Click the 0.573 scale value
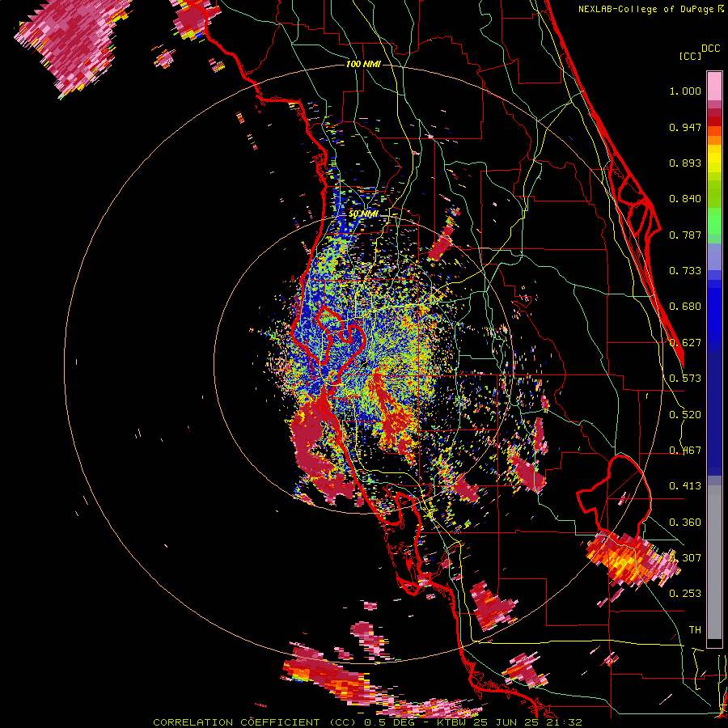This screenshot has width=728, height=728. point(685,379)
